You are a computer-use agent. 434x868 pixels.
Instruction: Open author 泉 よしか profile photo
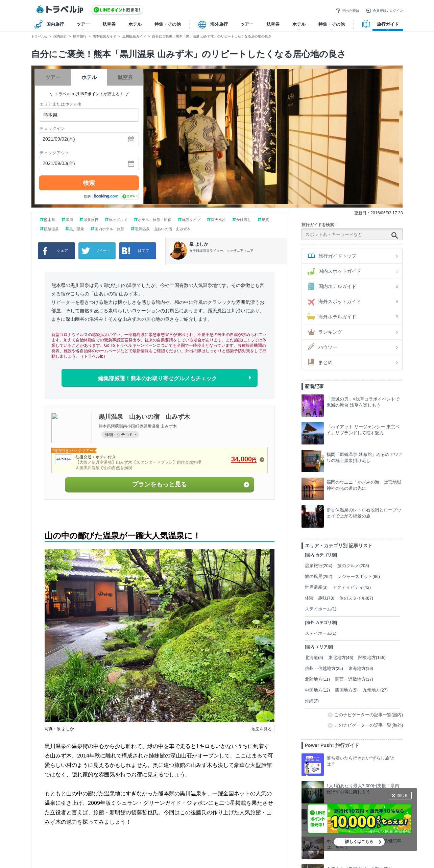[x=178, y=250]
